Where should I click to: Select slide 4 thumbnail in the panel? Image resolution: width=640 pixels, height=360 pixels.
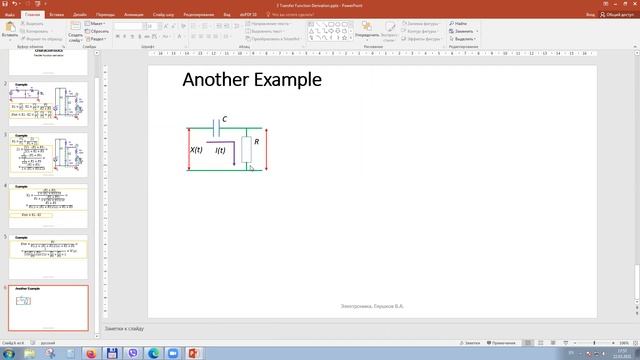(x=48, y=206)
